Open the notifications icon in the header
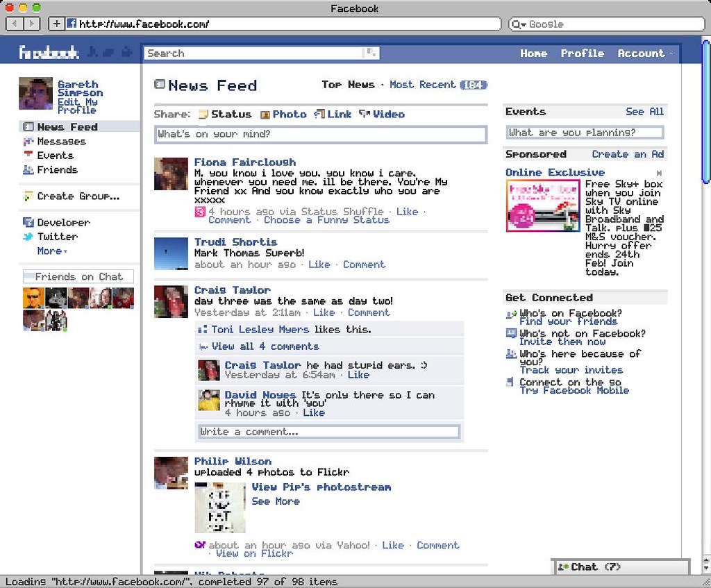711x588 pixels. (126, 53)
